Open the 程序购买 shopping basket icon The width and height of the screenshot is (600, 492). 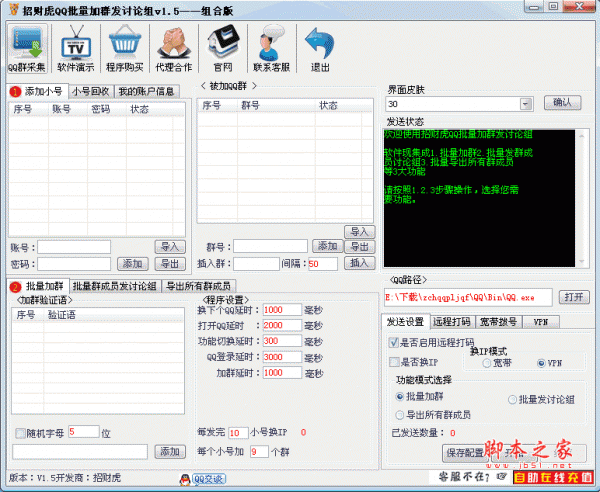125,49
